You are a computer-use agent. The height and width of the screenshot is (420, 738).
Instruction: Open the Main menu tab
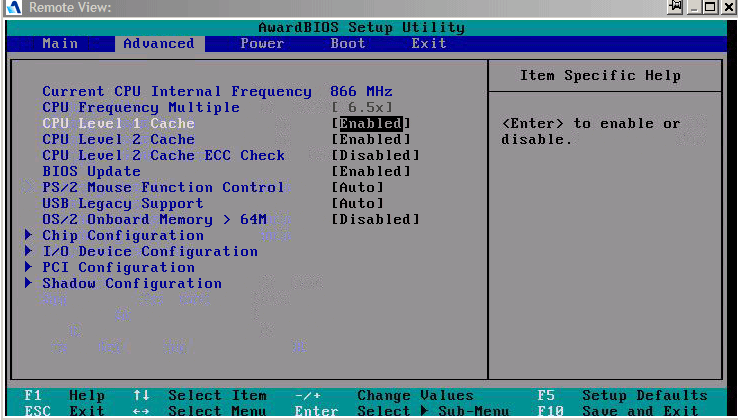pyautogui.click(x=60, y=44)
